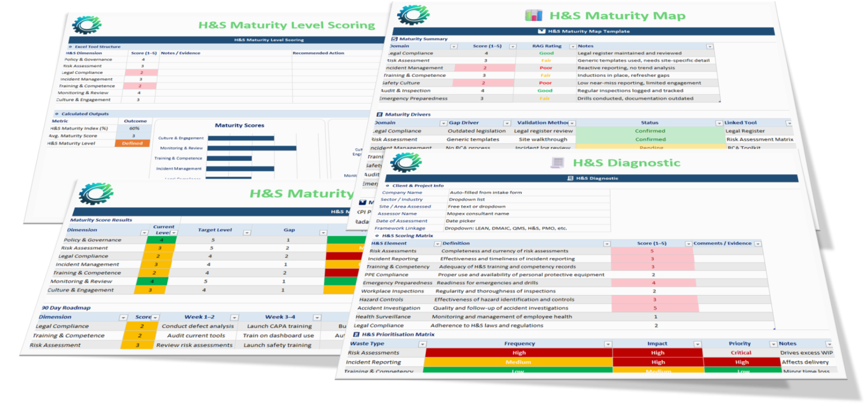Click the Monitoring & Review bar in Maturity Scores chart

(x=252, y=148)
